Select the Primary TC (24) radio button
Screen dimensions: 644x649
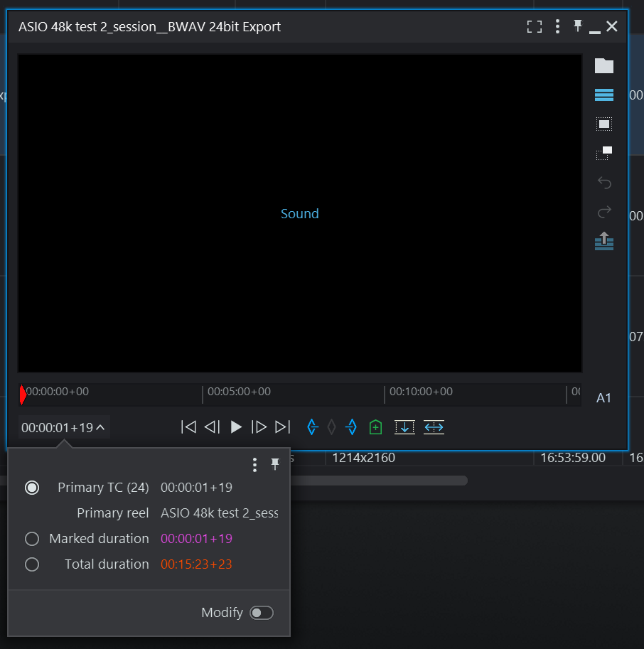pos(32,488)
